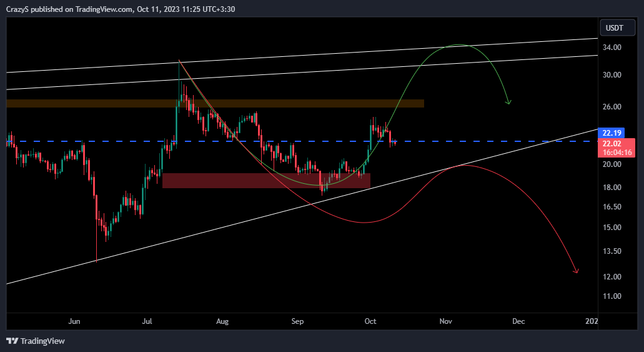Image resolution: width=644 pixels, height=352 pixels.
Task: Click the Jul label on time axis
Action: (x=147, y=321)
